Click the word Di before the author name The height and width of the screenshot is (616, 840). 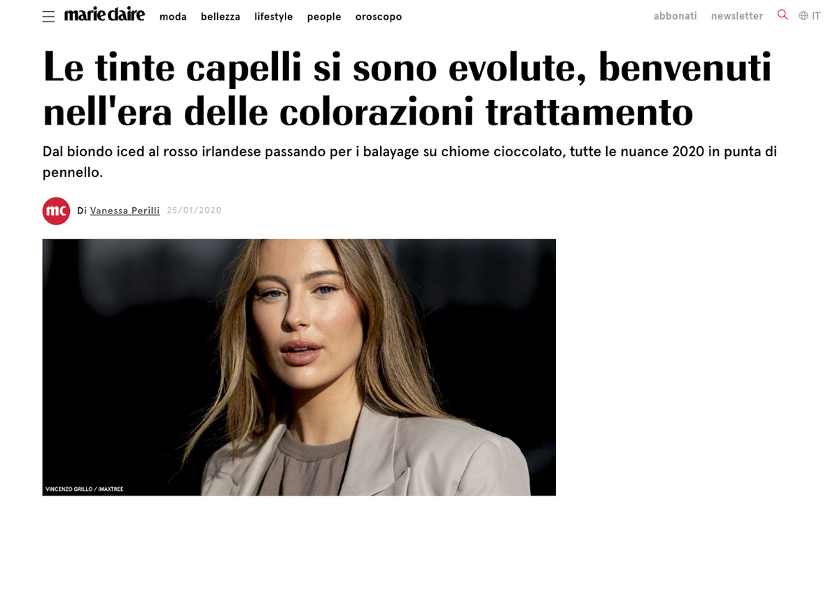pos(82,211)
